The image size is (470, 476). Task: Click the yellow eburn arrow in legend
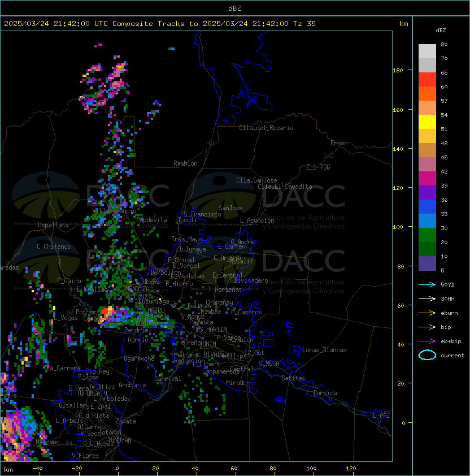427,313
